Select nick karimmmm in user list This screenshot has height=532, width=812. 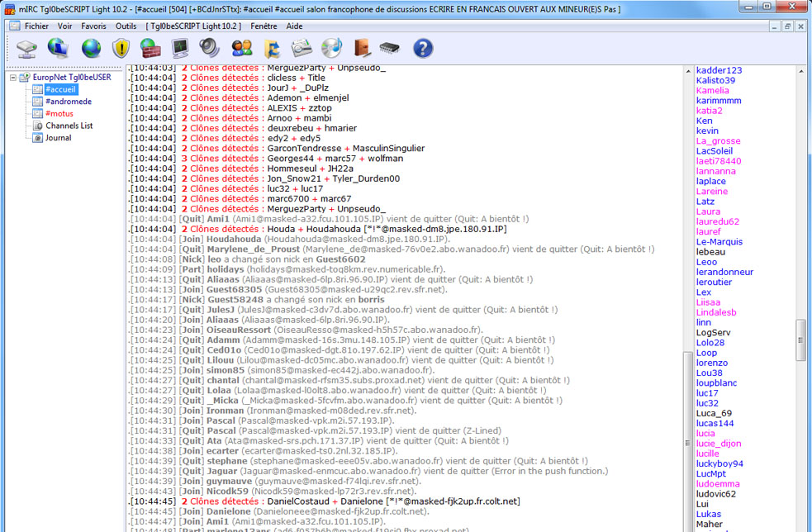(x=719, y=101)
